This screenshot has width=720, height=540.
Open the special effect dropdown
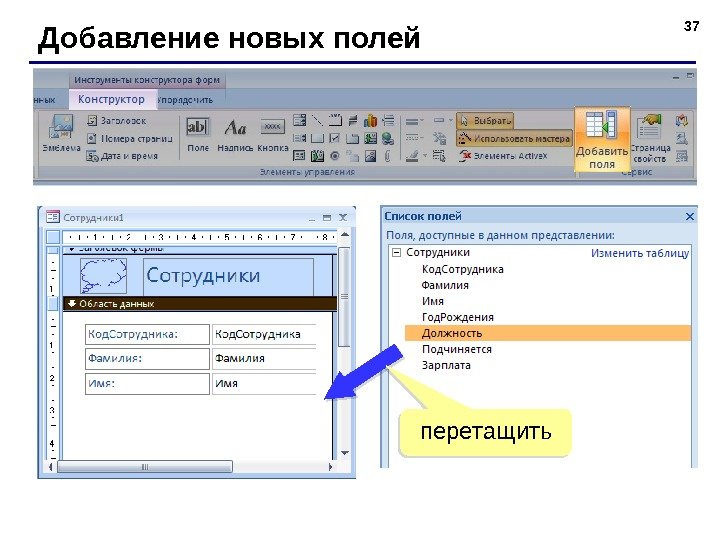[x=443, y=121]
